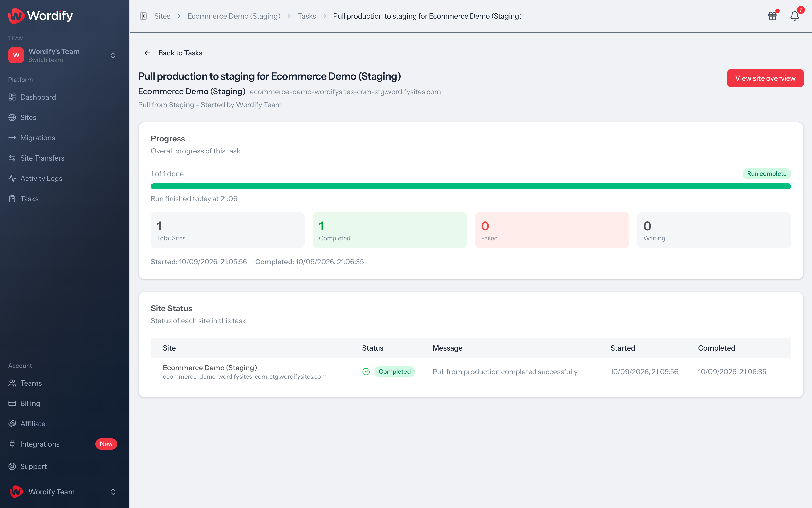Click 'Pull from production completed successfully.' message

click(505, 372)
